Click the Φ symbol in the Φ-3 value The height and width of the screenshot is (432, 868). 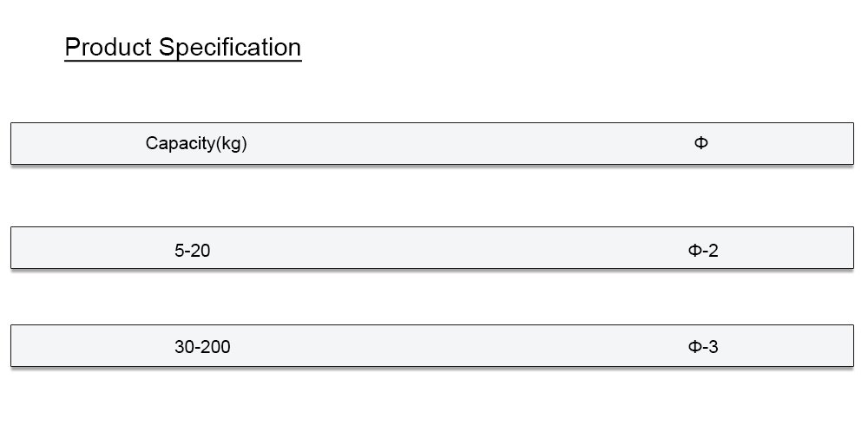pyautogui.click(x=694, y=348)
